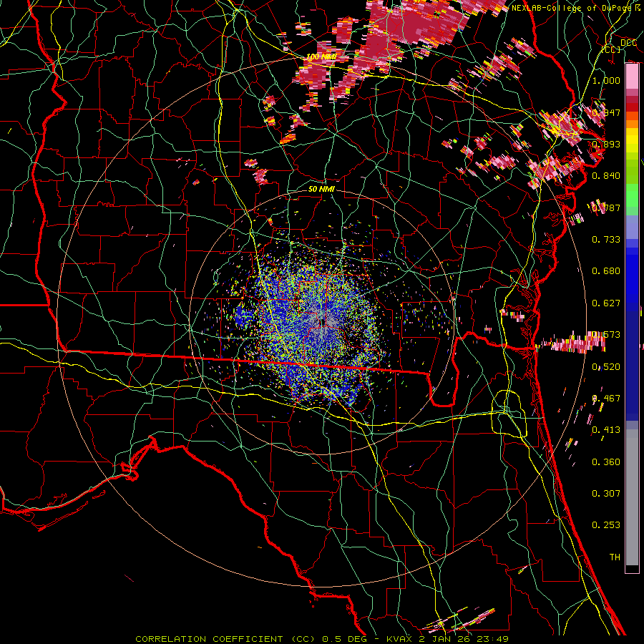The height and width of the screenshot is (644, 644).
Task: Click the KVAX station identifier
Action: pos(401,639)
